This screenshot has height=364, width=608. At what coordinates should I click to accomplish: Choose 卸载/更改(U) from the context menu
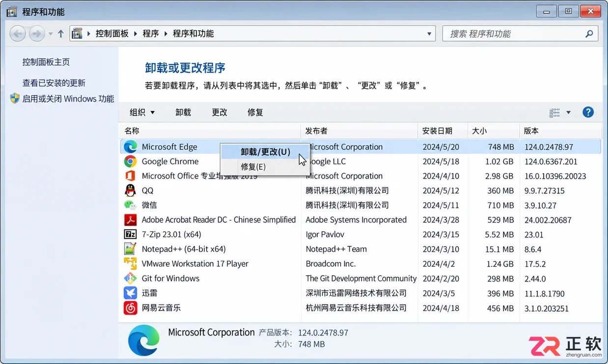(265, 152)
